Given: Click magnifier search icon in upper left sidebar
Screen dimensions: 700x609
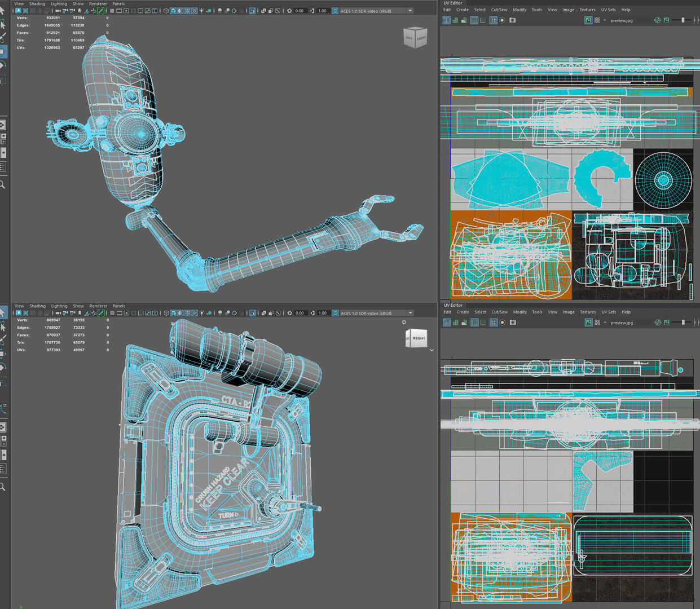Looking at the screenshot, I should point(3,184).
